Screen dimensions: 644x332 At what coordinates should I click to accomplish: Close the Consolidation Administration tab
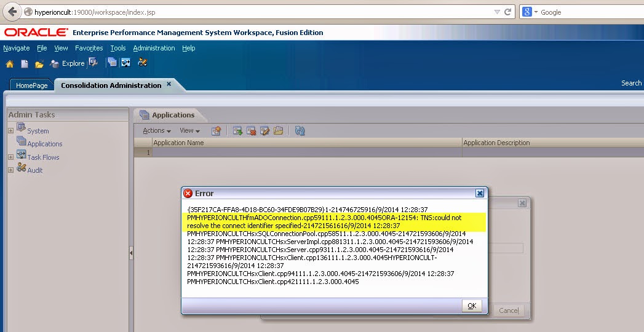click(169, 84)
